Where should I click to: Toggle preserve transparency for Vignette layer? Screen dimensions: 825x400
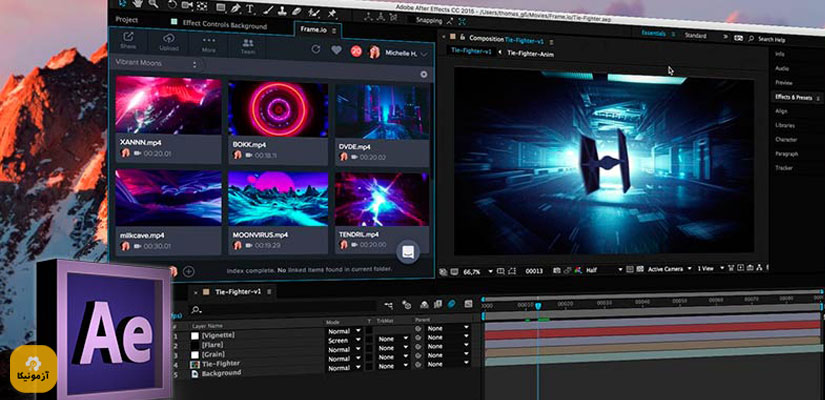[369, 331]
